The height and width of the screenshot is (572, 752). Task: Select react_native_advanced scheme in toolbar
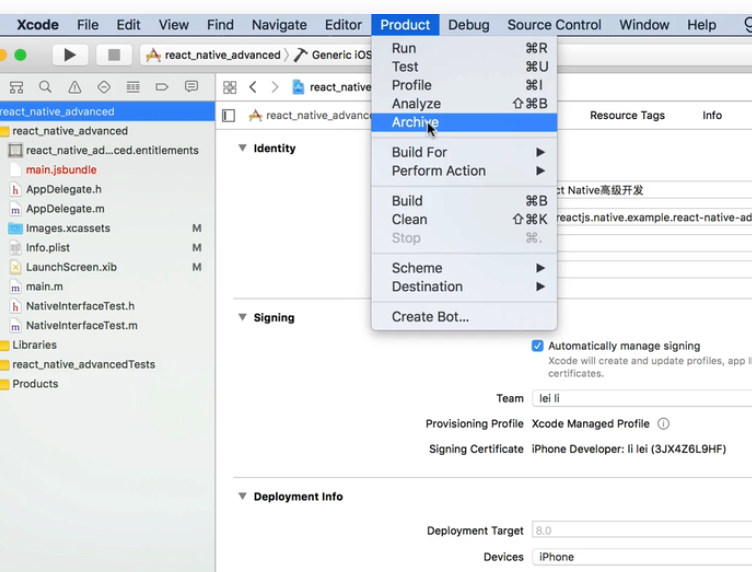[213, 55]
